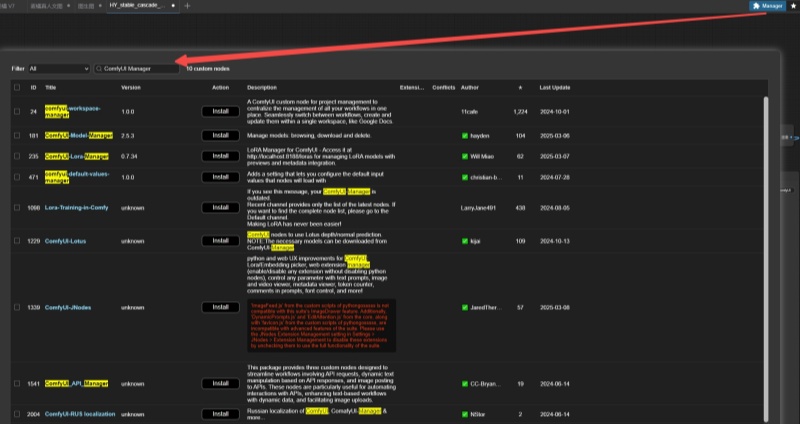Open the Manager button at the top right

767,6
